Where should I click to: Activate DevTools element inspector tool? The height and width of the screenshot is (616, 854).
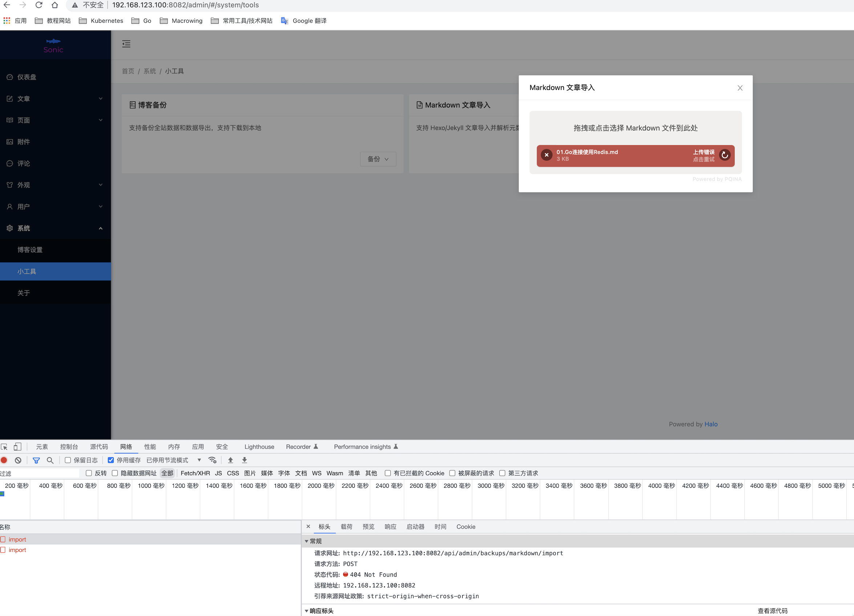tap(4, 447)
